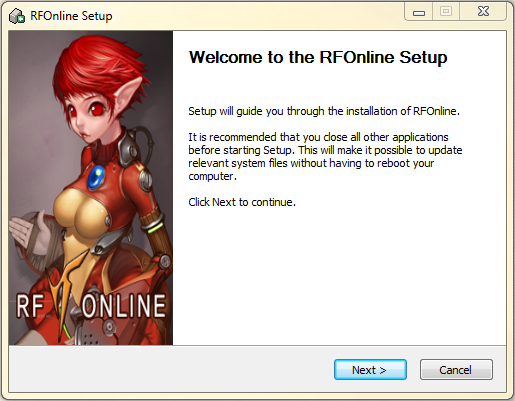Image resolution: width=515 pixels, height=401 pixels.
Task: Click the 'Setup will guide you' sentence
Action: click(324, 111)
